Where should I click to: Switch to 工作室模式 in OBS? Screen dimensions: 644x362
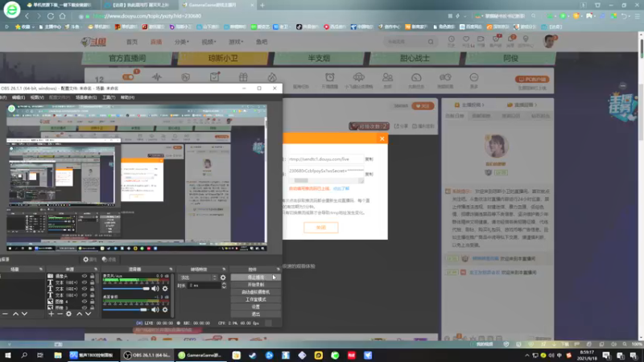pos(255,299)
